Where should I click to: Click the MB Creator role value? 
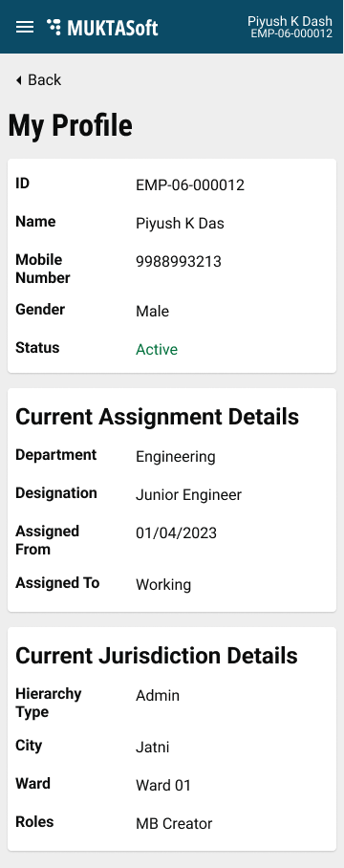pyautogui.click(x=174, y=824)
